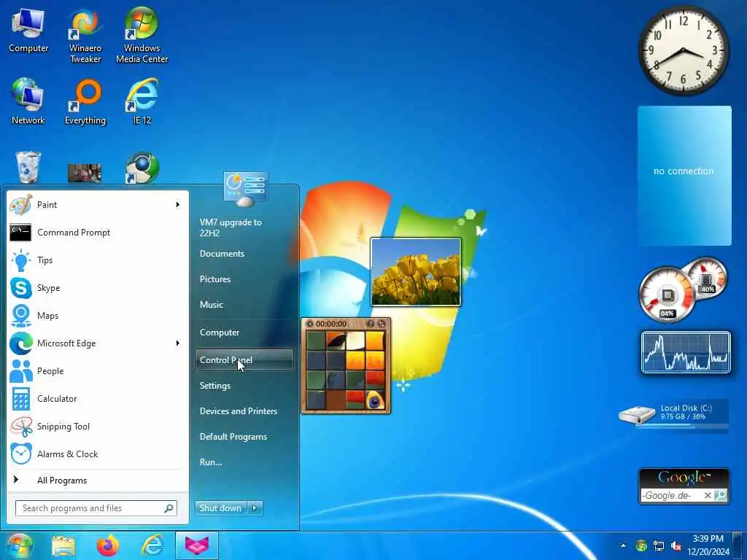Open Control Panel
Screen dimensions: 747x560
(x=244, y=360)
